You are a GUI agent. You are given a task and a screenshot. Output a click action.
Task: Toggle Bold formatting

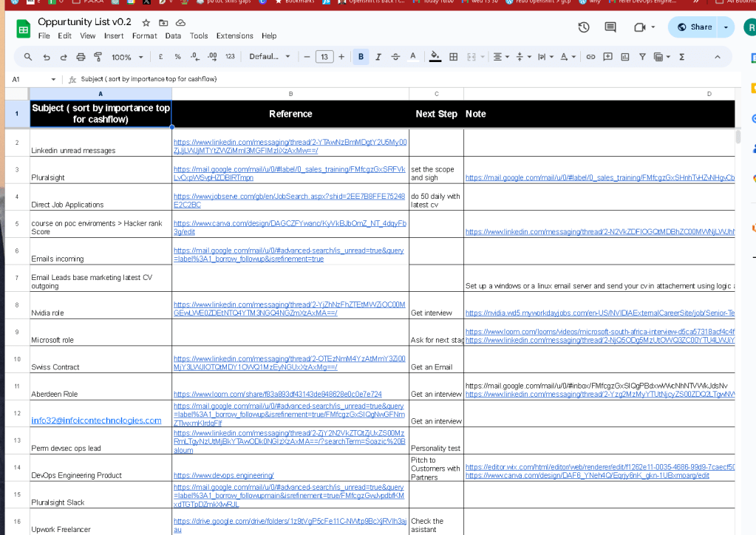click(x=361, y=57)
